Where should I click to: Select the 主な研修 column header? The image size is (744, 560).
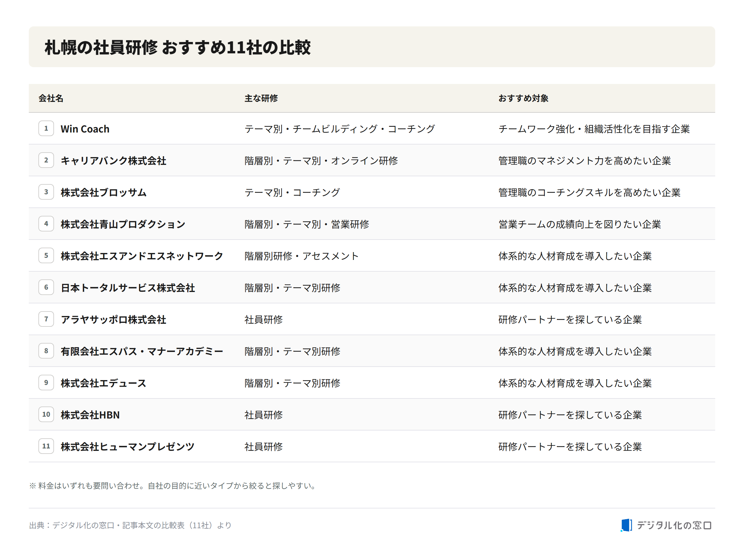click(261, 98)
